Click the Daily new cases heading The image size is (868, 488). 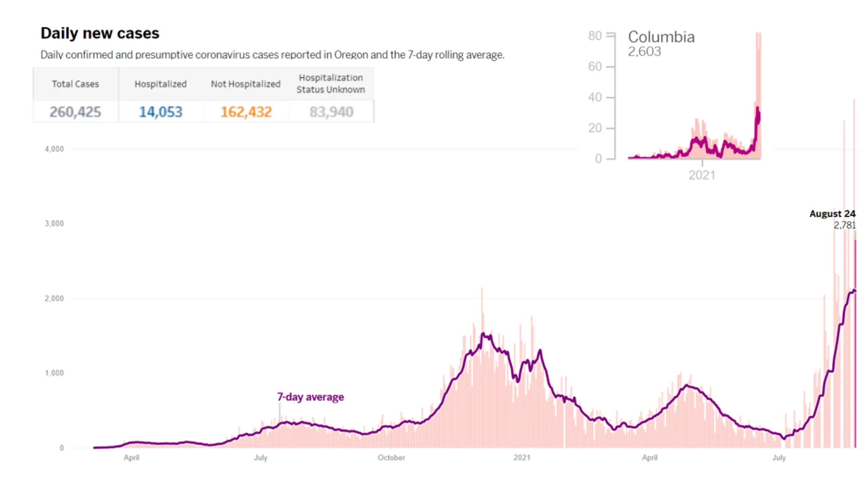100,33
